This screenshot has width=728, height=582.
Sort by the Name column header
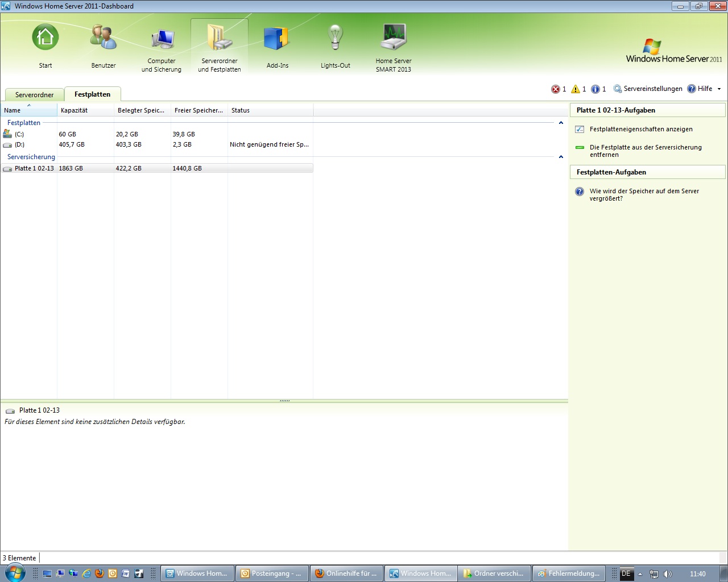[29, 110]
